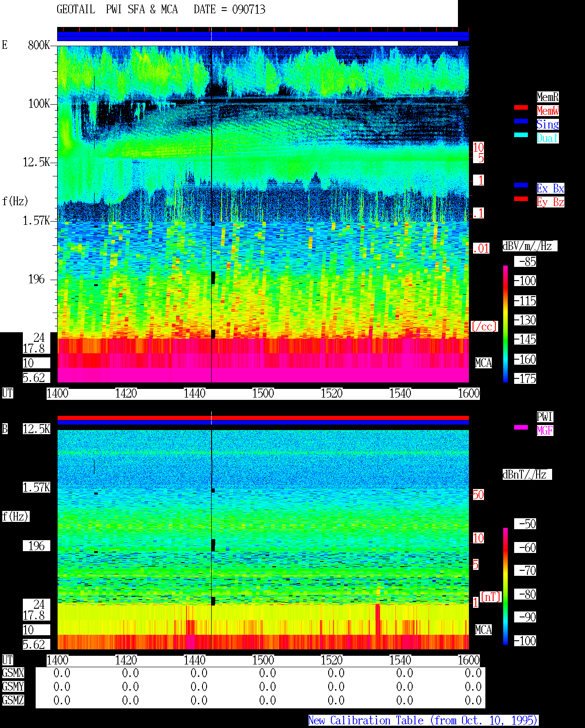Click the [/cc] density axis label
The height and width of the screenshot is (728, 585).
(484, 327)
